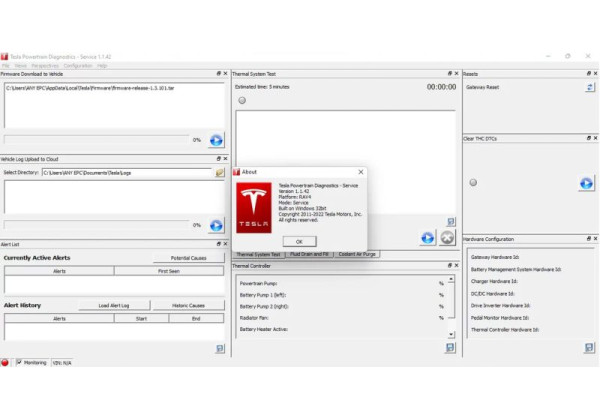Toggle the Monitoring checkbox
Image resolution: width=600 pixels, height=420 pixels.
coord(19,362)
